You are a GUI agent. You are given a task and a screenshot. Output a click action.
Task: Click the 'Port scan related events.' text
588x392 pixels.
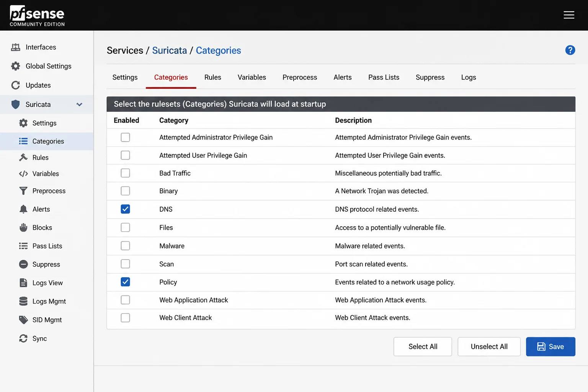pos(371,264)
